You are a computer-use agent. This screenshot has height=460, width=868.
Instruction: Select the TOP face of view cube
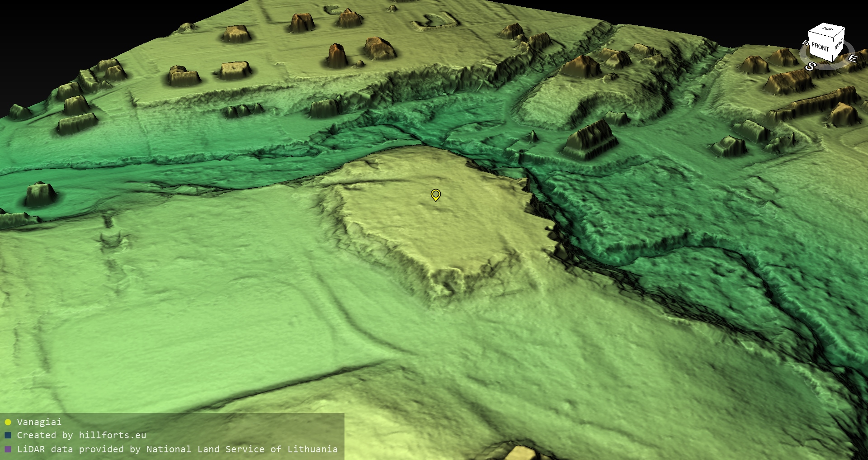coord(827,30)
